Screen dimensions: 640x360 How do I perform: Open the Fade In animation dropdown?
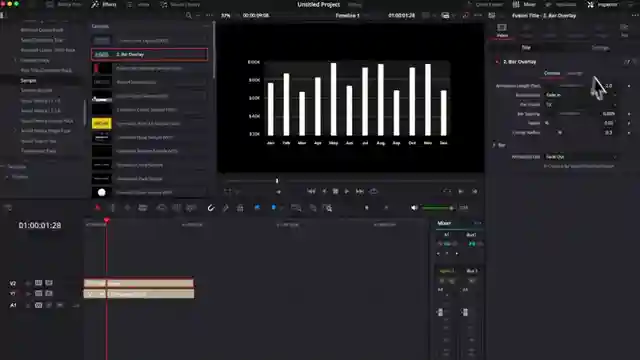click(x=580, y=95)
